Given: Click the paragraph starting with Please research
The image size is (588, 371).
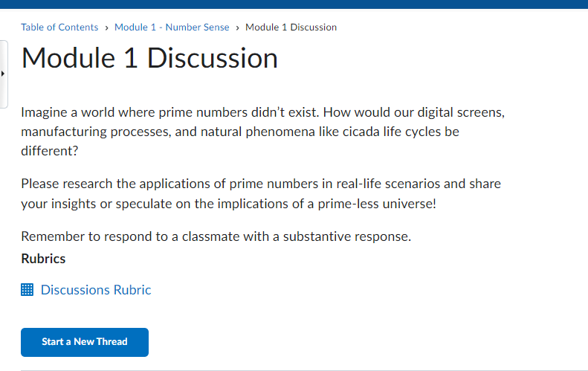Looking at the screenshot, I should [260, 193].
